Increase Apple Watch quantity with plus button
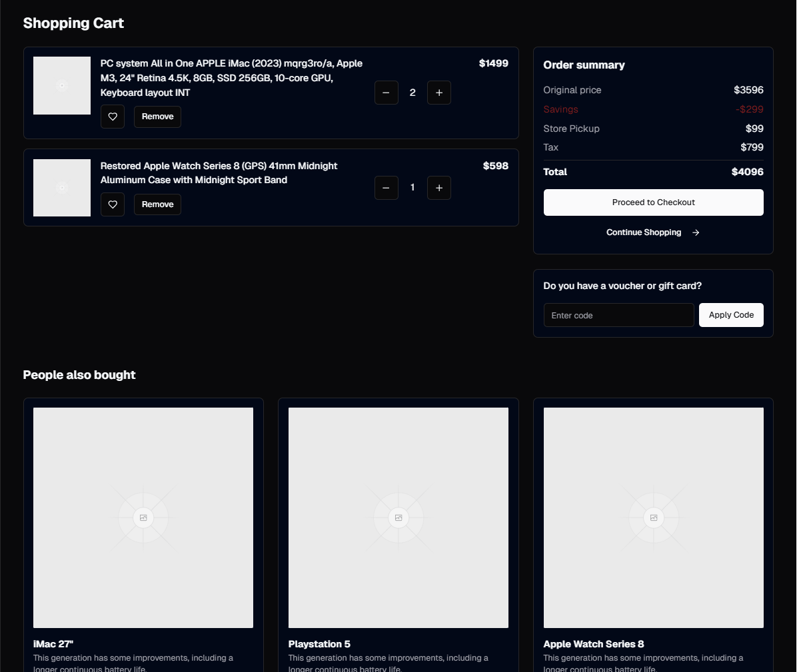797x672 pixels. coord(439,188)
